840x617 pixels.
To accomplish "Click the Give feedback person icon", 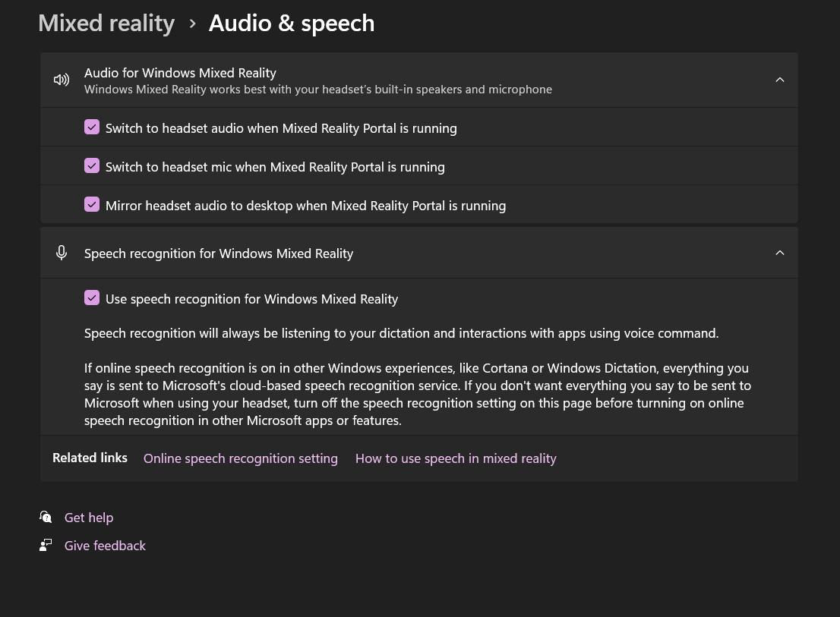I will (46, 546).
